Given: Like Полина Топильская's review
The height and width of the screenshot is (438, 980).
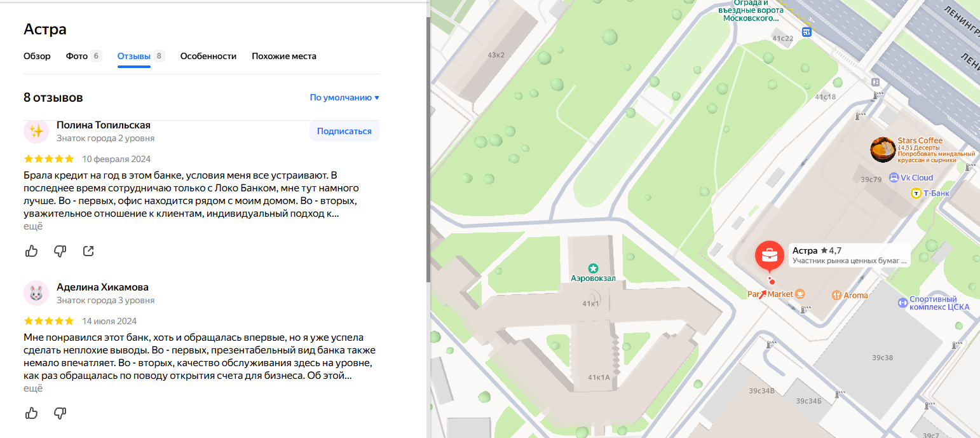Looking at the screenshot, I should (32, 251).
